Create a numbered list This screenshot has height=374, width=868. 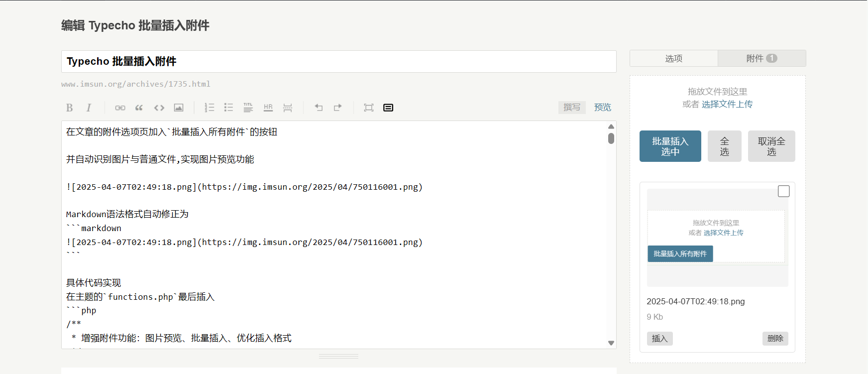tap(210, 108)
